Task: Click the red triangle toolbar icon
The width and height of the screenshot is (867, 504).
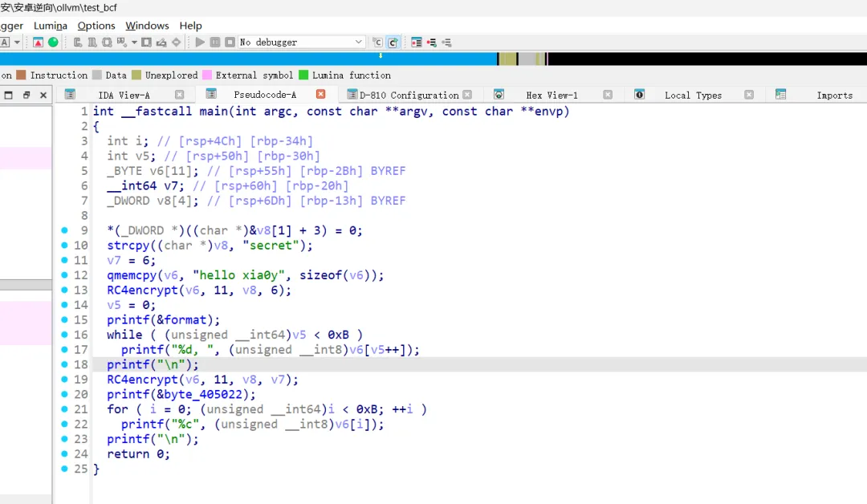Action: [x=39, y=43]
